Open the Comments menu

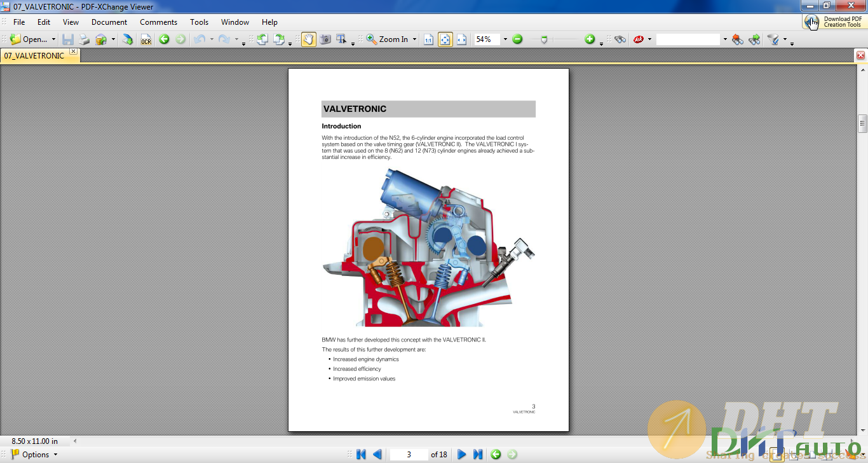click(158, 22)
